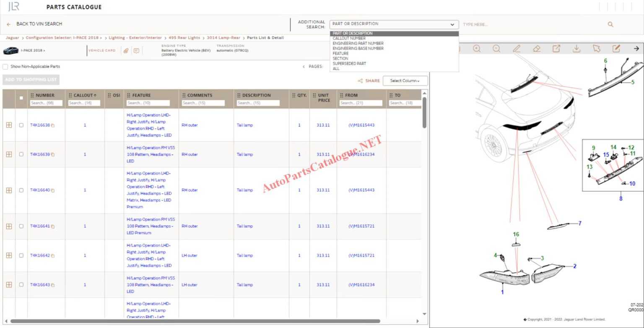
Task: Select Superseded Part from dropdown list
Action: point(349,63)
